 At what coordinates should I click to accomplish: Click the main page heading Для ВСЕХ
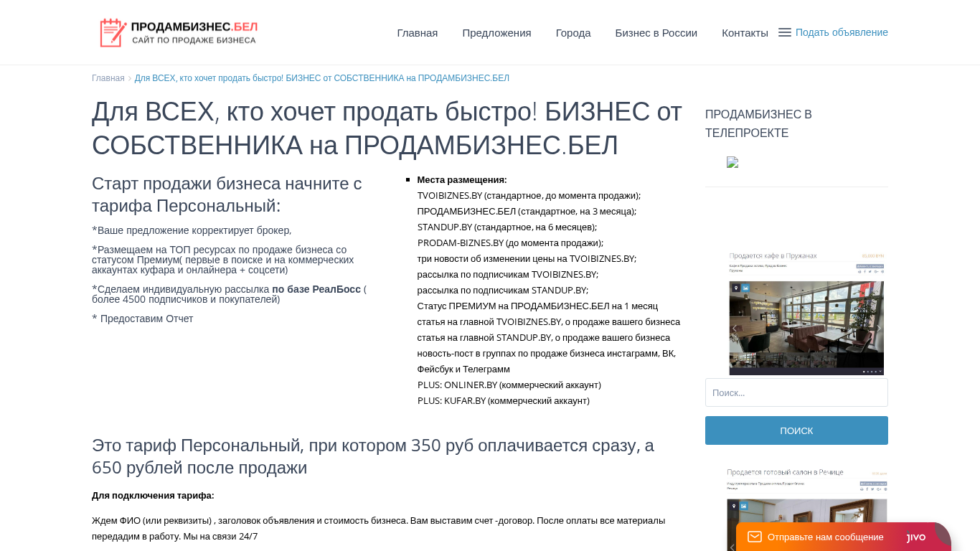(x=387, y=128)
